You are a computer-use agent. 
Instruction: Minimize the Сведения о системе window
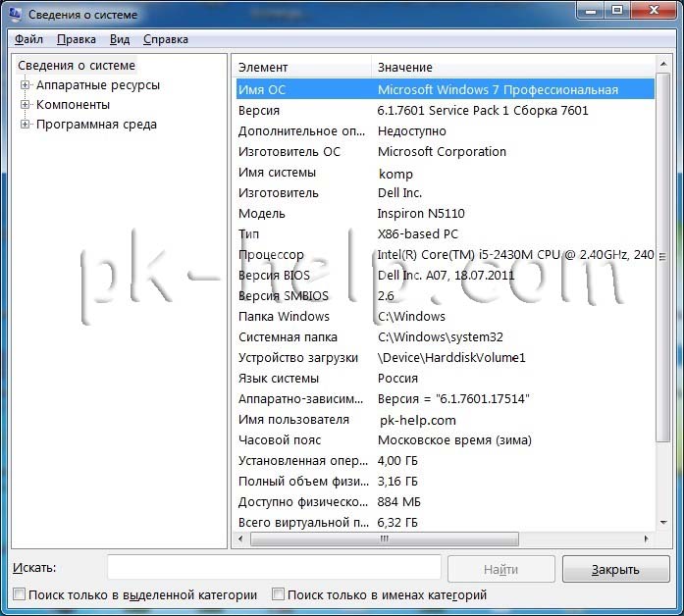[x=591, y=11]
